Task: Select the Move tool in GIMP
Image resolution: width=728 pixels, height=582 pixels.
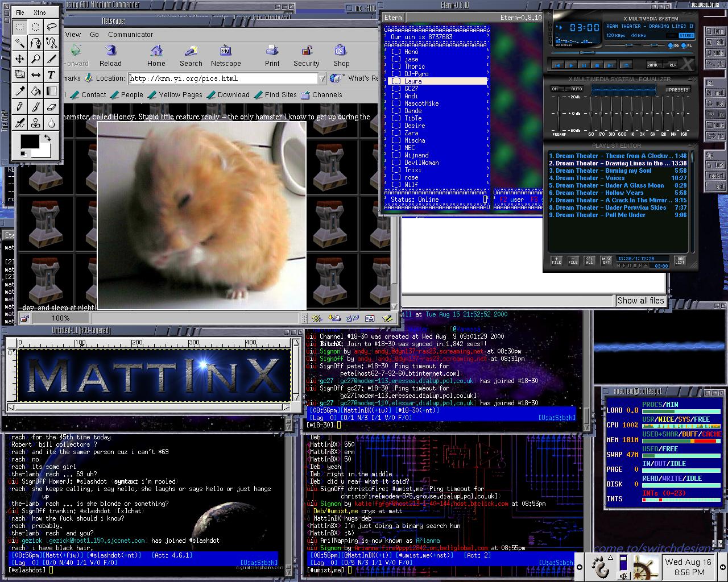Action: coord(20,59)
